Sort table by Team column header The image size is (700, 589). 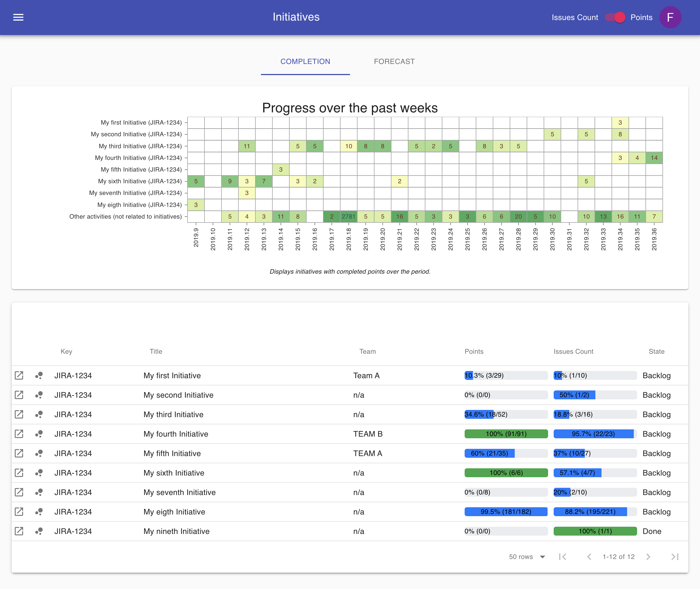point(367,351)
